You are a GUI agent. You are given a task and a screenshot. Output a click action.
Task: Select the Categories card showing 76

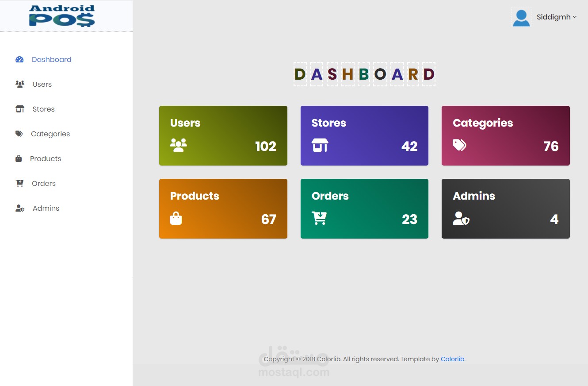[x=505, y=135]
